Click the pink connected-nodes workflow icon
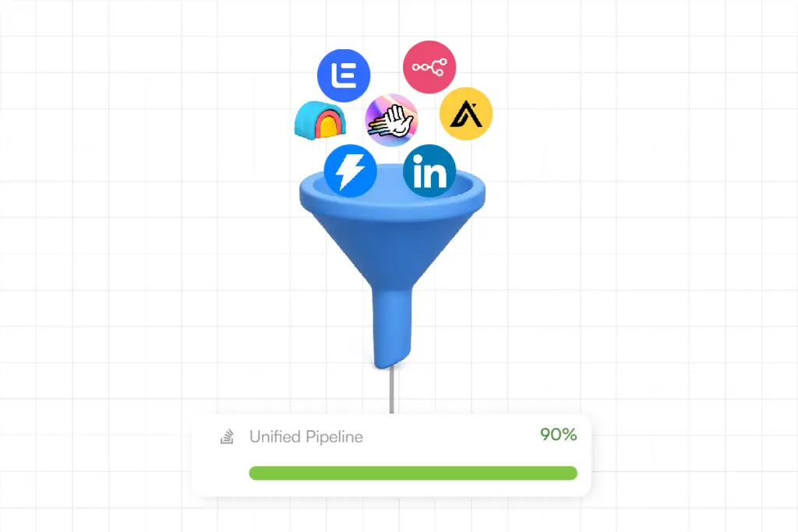The image size is (798, 532). pyautogui.click(x=429, y=67)
